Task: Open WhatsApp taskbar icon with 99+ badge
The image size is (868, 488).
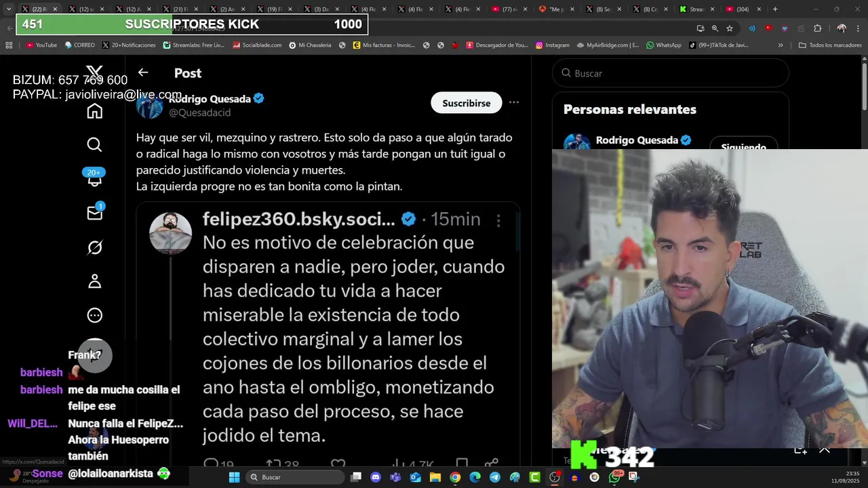Action: point(615,476)
